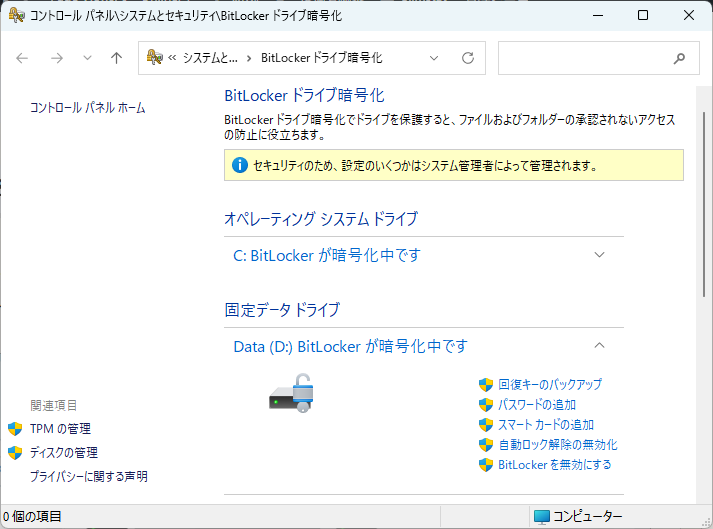Select BitLocker を無効にする for D: drive
This screenshot has height=529, width=713.
coord(554,464)
